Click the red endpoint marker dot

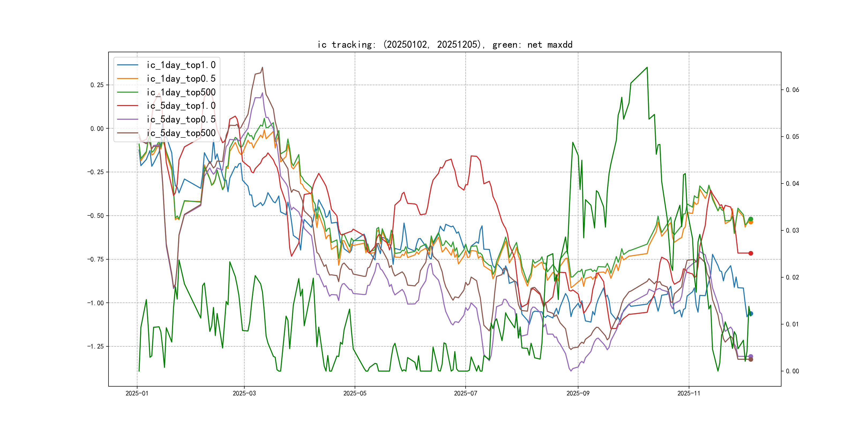[x=750, y=253]
